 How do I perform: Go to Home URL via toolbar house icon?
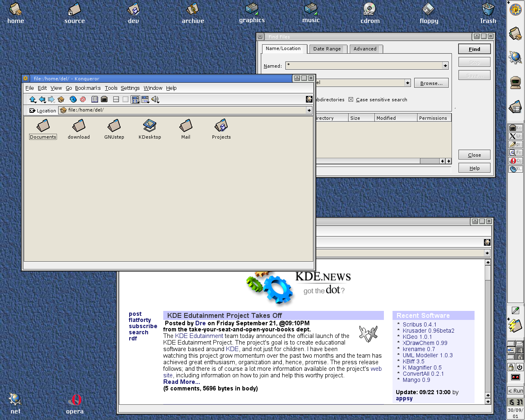[61, 99]
